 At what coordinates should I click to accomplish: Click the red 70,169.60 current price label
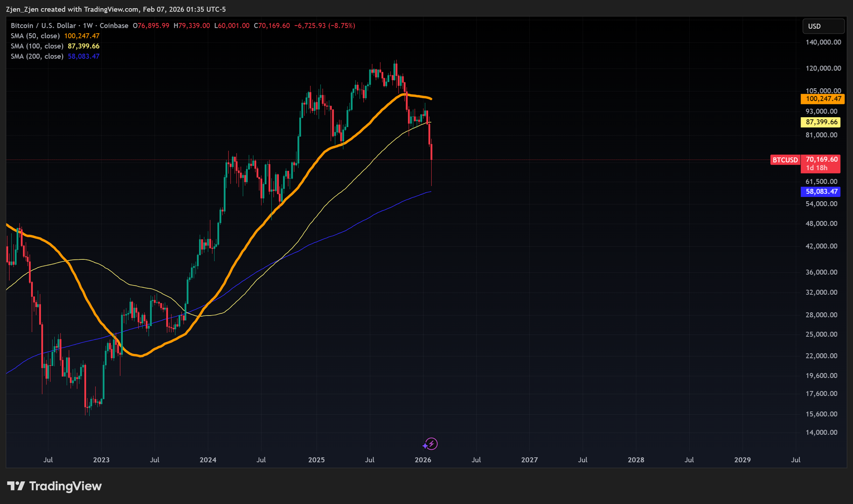click(x=821, y=159)
